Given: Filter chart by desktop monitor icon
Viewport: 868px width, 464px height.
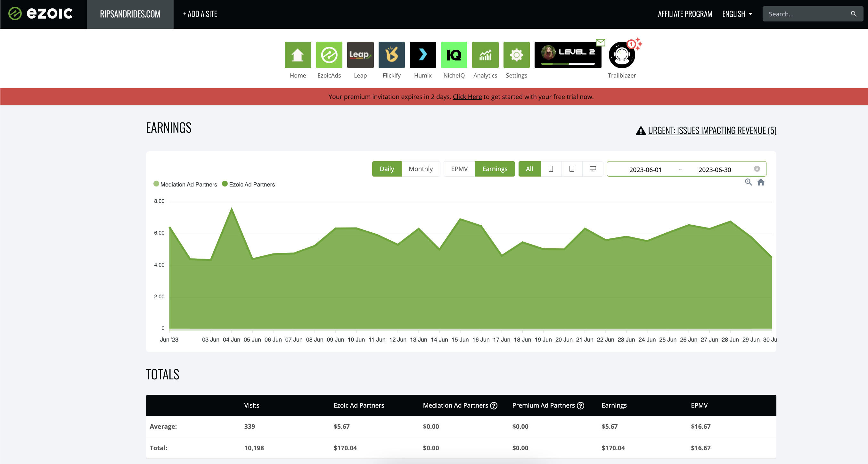Looking at the screenshot, I should pos(593,169).
